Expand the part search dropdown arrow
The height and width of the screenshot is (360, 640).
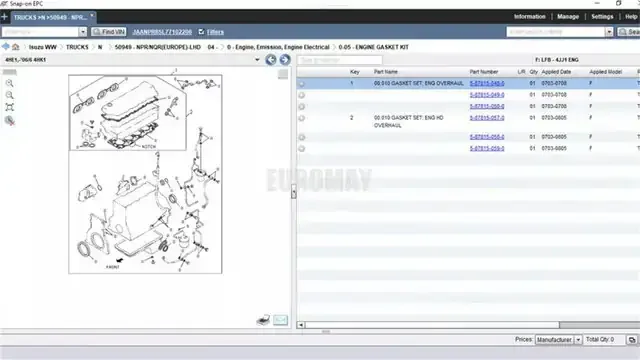pyautogui.click(x=609, y=32)
